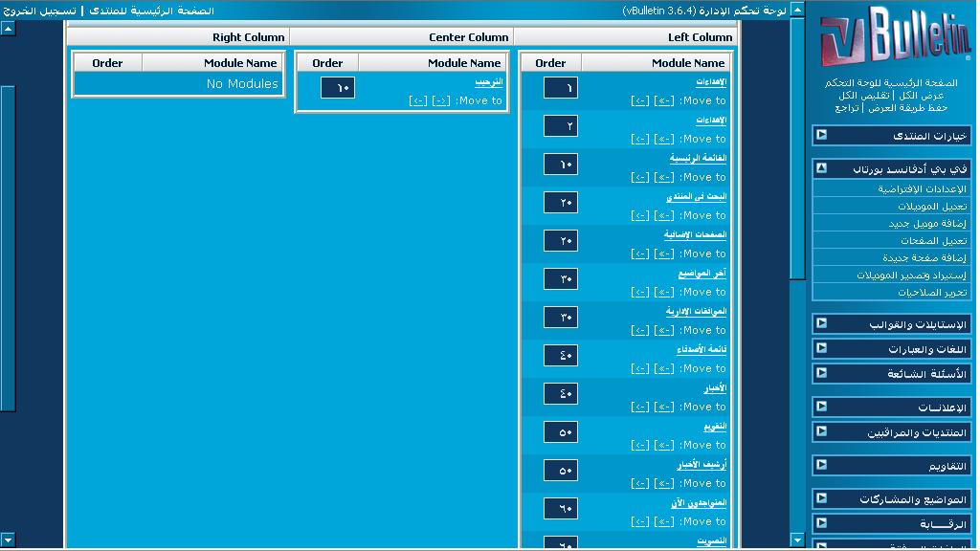Screen dimensions: 980x551
Task: Click arrow icon beside الإعلانات
Action: [x=821, y=408]
